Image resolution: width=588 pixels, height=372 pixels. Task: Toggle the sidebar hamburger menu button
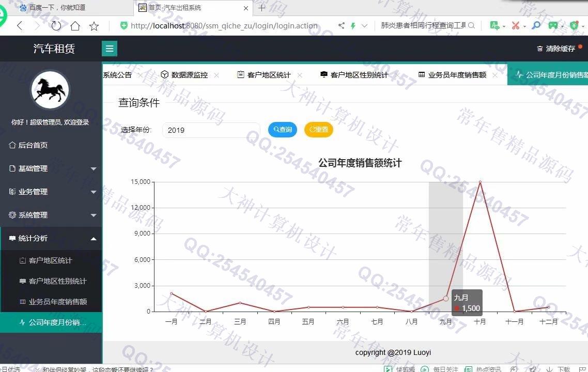(x=110, y=49)
